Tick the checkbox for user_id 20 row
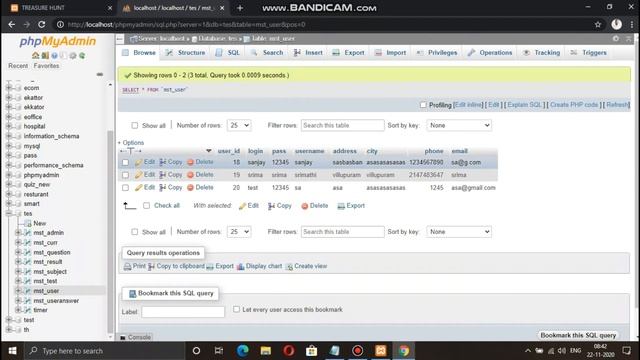This screenshot has height=360, width=640. pyautogui.click(x=125, y=188)
